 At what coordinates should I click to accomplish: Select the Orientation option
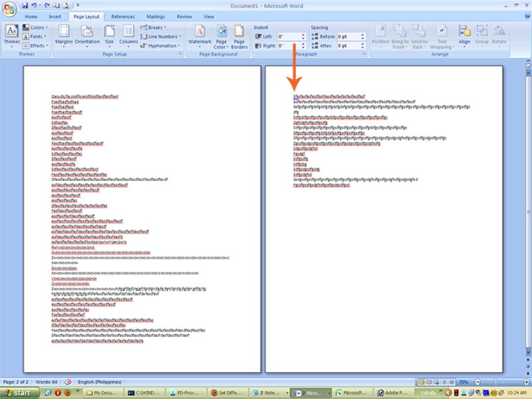coord(86,38)
